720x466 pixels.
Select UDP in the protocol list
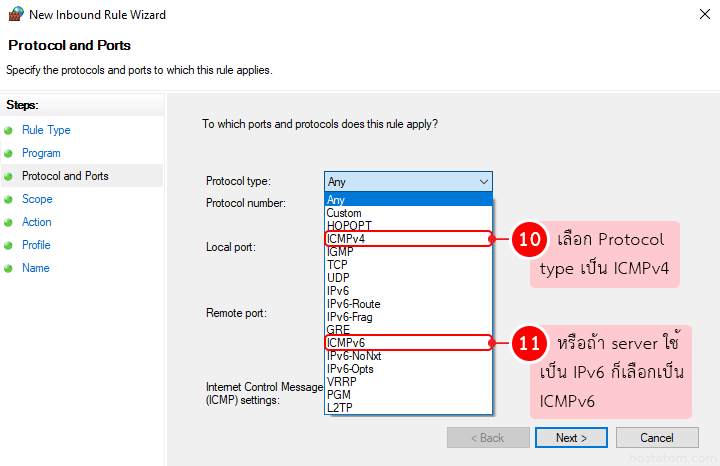tap(337, 278)
